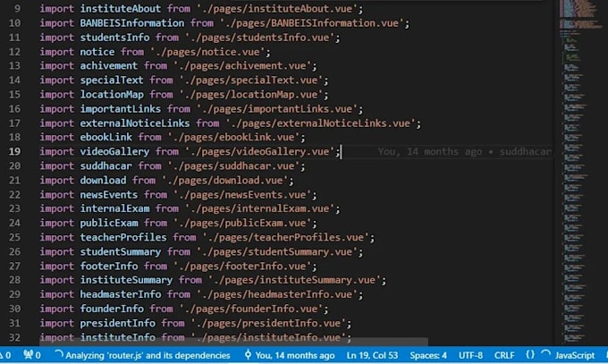
Task: Click the './pages/specialText.vue' path string
Action: pos(251,80)
